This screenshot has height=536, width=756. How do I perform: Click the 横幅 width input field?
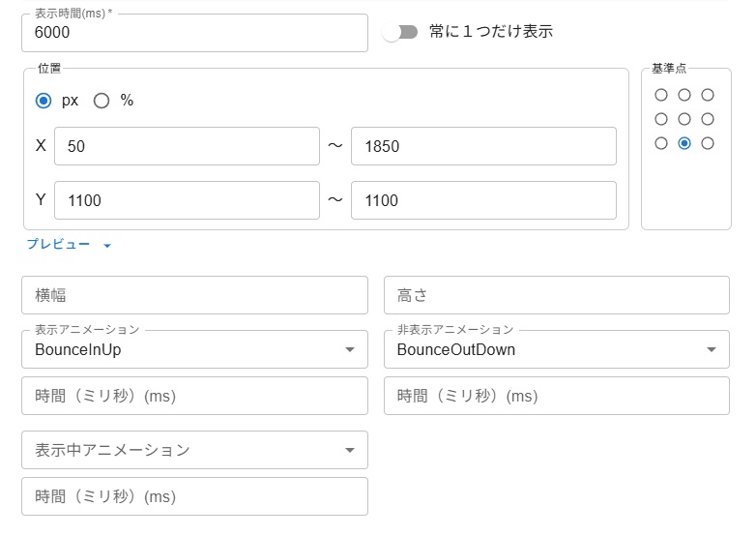point(194,295)
